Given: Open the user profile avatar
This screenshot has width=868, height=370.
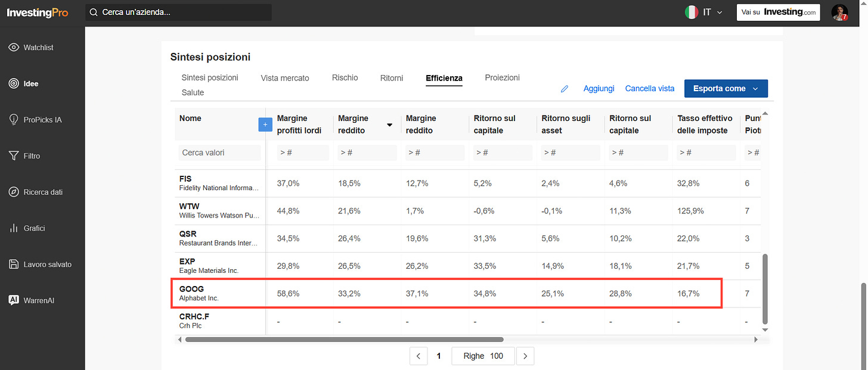Looking at the screenshot, I should tap(839, 13).
